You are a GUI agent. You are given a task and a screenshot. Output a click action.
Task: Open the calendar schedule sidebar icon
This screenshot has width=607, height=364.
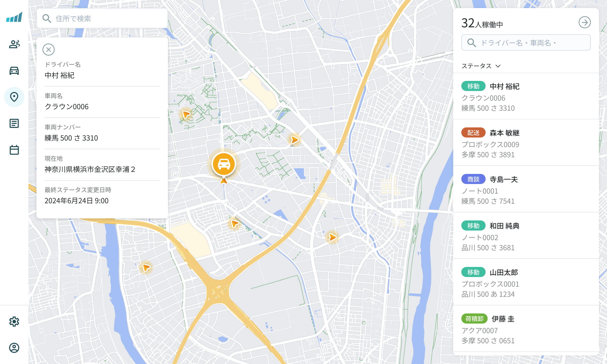(x=14, y=150)
